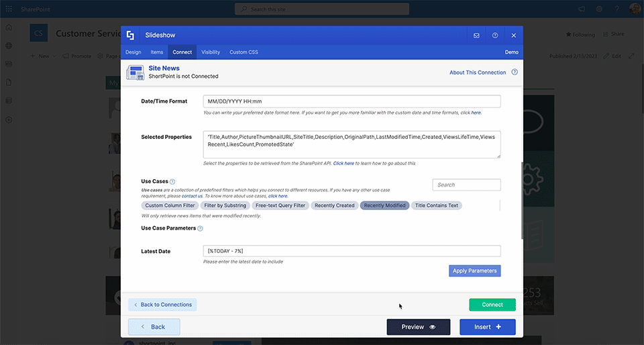Screen dimensions: 644x345
Task: Select the Recently Created use case
Action: pos(334,205)
